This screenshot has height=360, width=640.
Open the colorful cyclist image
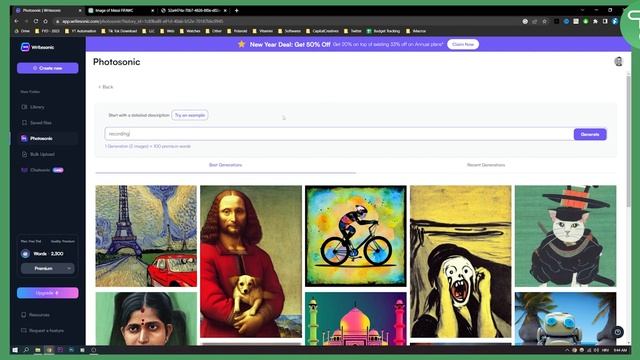[x=356, y=236]
